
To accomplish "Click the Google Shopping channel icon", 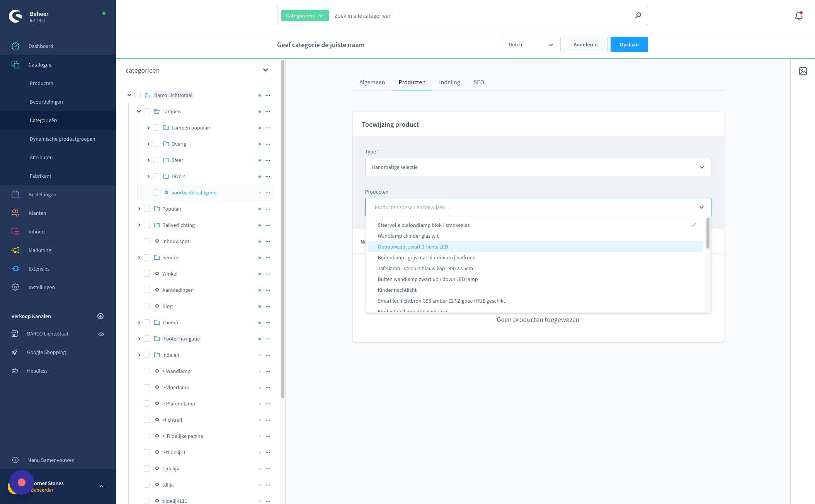I will pyautogui.click(x=14, y=352).
